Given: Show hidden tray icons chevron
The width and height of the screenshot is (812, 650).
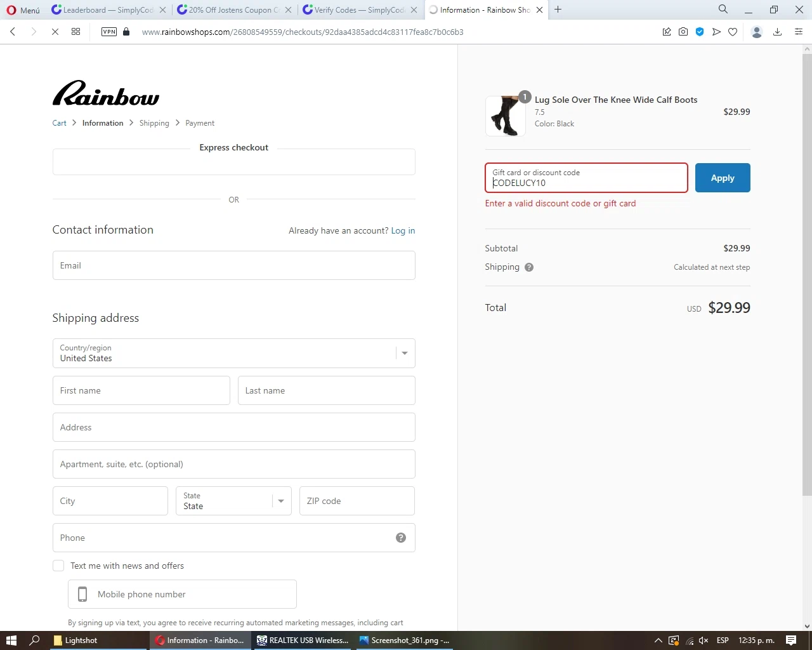Looking at the screenshot, I should point(658,640).
